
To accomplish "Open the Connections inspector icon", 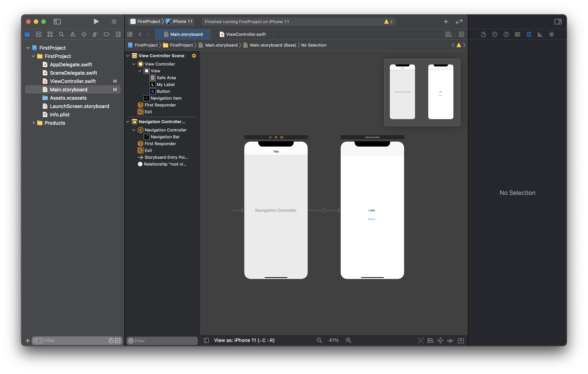I will click(x=551, y=34).
